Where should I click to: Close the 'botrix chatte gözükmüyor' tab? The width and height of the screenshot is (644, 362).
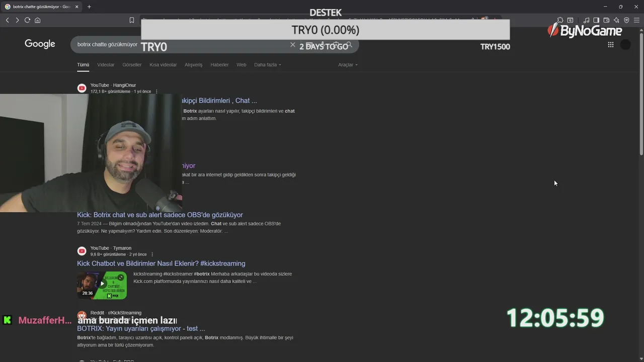click(76, 7)
